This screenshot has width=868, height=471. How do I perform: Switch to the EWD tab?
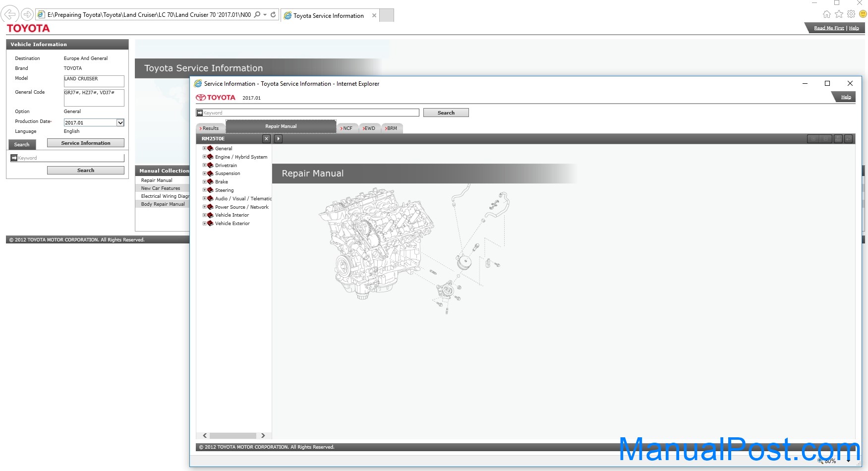coord(370,128)
